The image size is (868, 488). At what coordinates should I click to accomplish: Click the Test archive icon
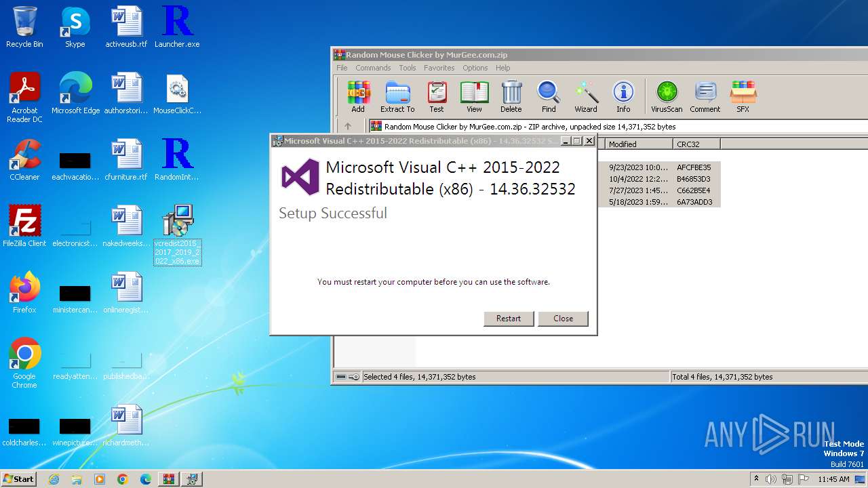point(437,96)
